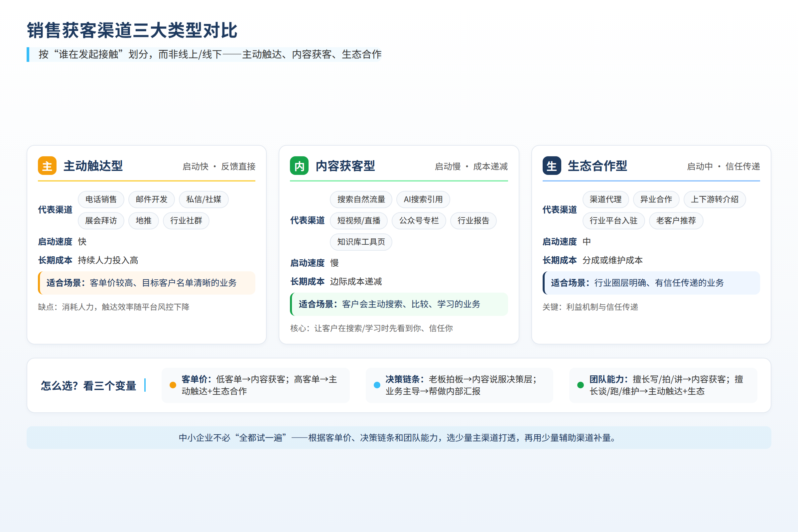Image resolution: width=798 pixels, height=532 pixels.
Task: Click the green dot beside 团队能力
Action: click(581, 385)
